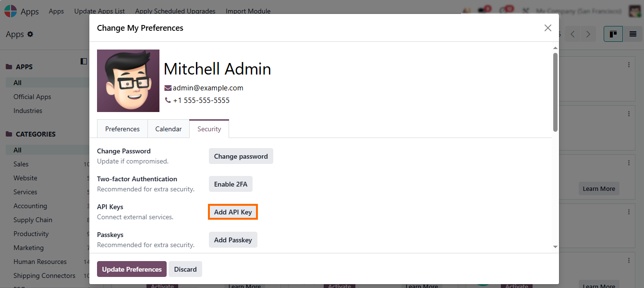Screen dimensions: 644x288
Task: Switch to the Preferences tab
Action: 122,129
